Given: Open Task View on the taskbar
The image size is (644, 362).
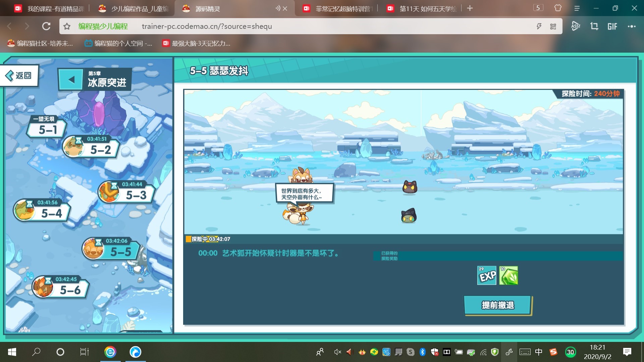Looking at the screenshot, I should 85,352.
